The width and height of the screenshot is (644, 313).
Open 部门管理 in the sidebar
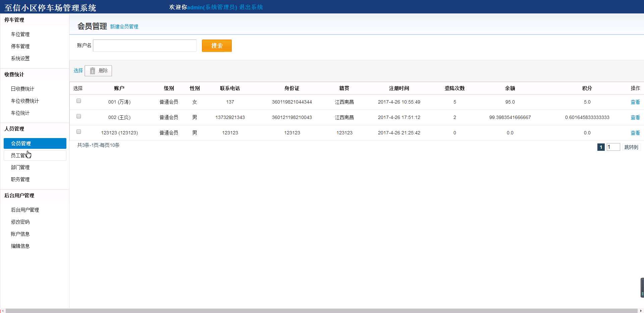point(20,167)
